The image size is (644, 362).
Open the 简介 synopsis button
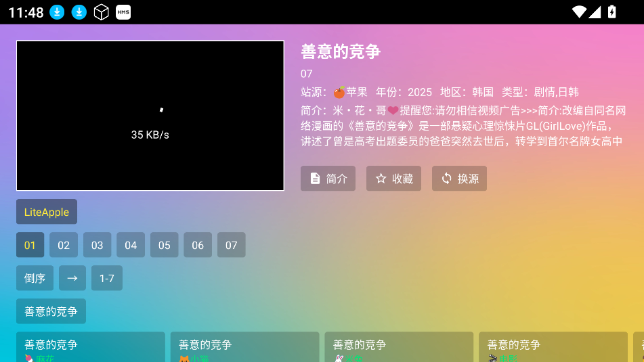(328, 179)
